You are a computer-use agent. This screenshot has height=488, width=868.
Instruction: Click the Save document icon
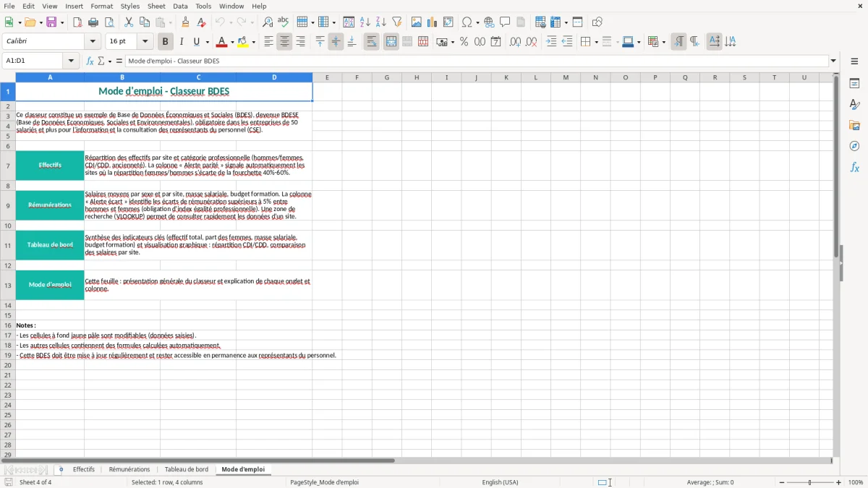click(51, 22)
